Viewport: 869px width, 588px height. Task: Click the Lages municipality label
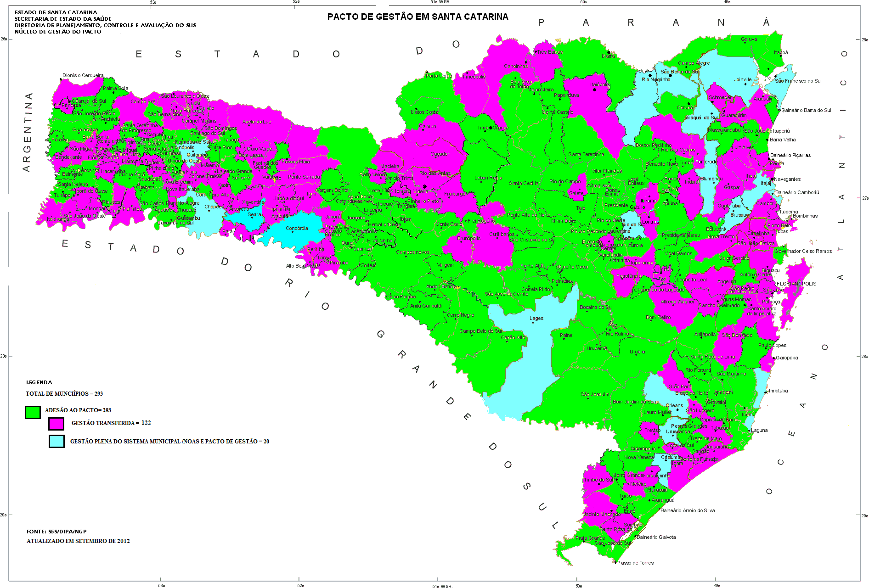tap(536, 318)
